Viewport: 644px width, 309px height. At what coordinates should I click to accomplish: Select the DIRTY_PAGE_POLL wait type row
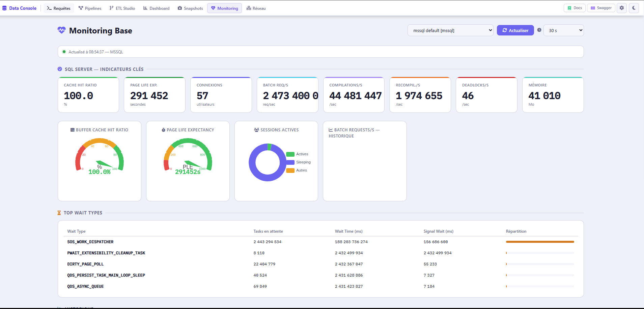tap(321, 264)
